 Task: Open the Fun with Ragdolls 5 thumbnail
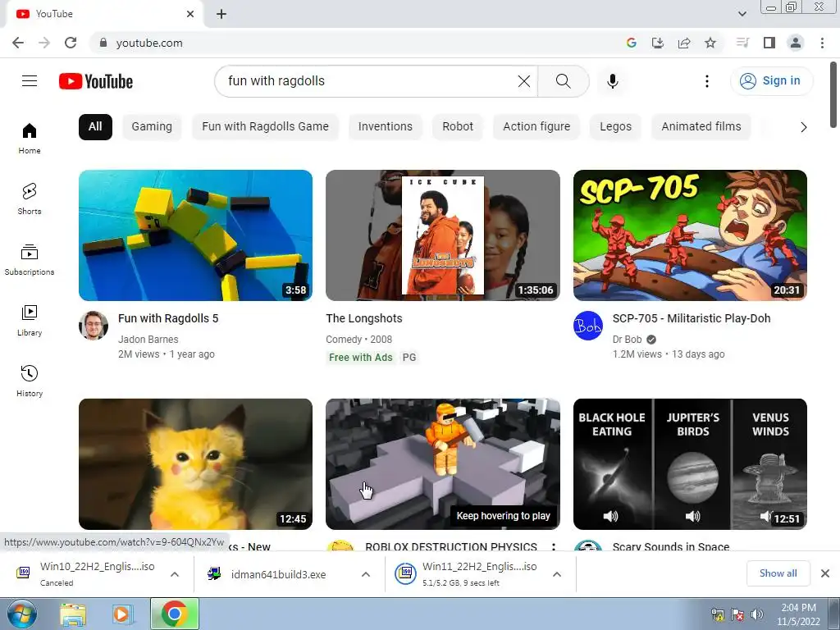click(x=195, y=235)
